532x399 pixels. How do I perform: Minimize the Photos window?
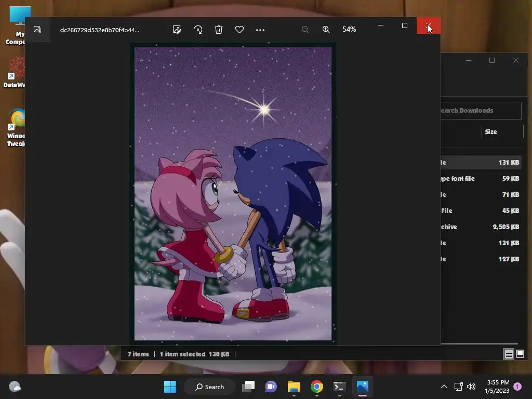click(x=381, y=25)
